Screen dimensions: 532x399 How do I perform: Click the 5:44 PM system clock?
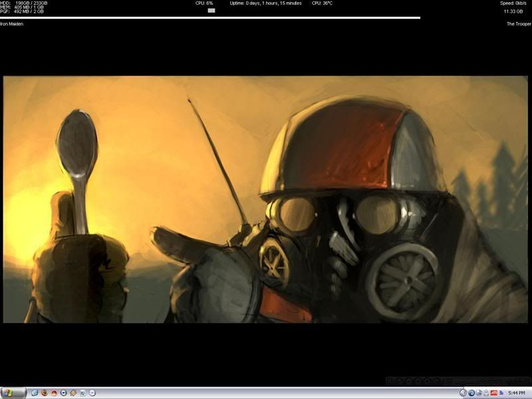[517, 393]
